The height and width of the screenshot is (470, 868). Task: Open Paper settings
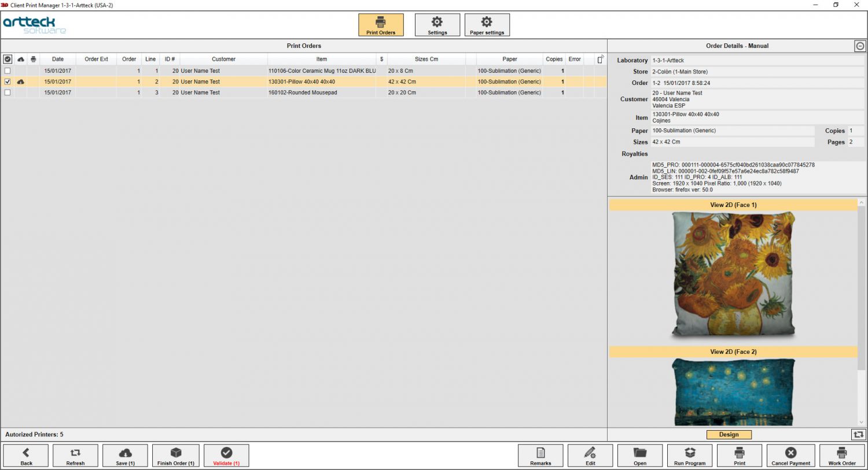click(x=487, y=24)
